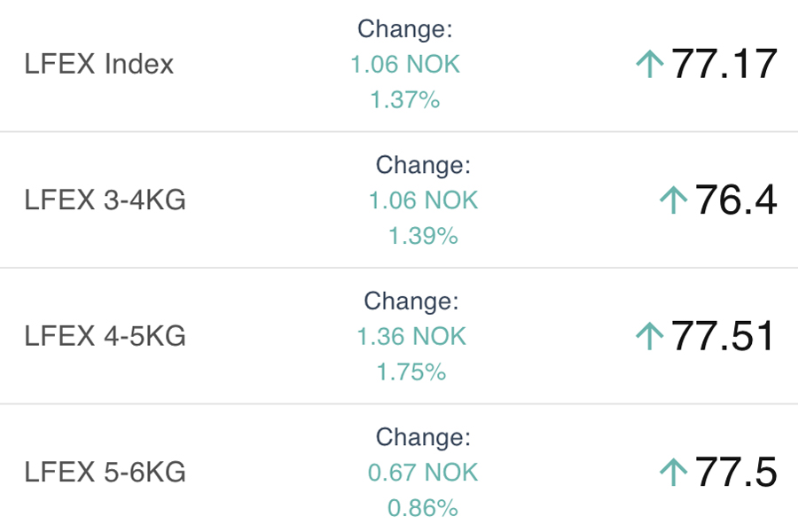Select the LFEX Index label

99,64
